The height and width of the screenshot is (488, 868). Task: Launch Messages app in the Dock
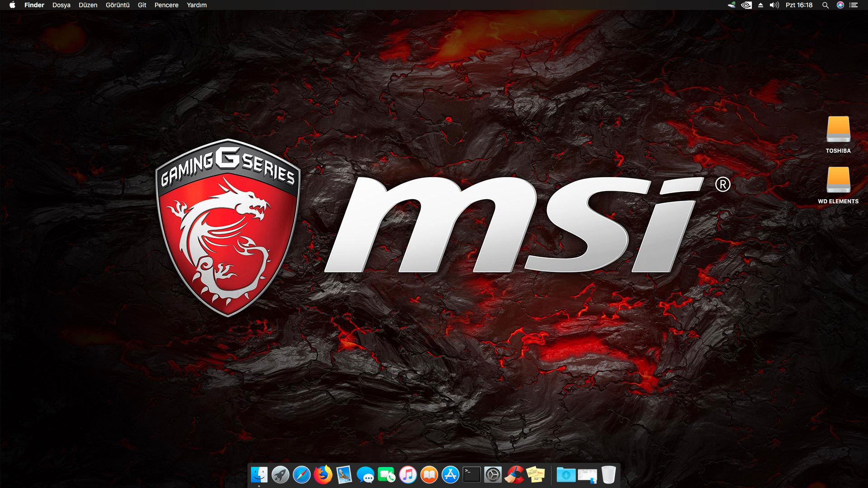(365, 475)
